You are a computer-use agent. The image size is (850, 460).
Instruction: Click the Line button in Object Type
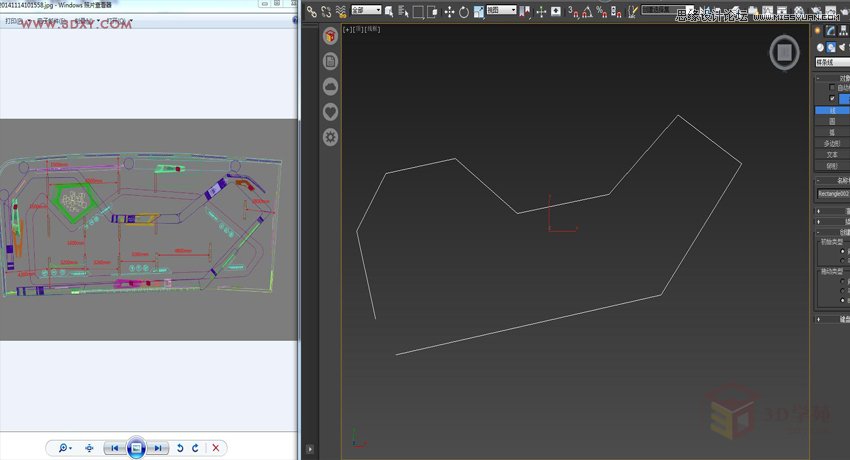pos(832,109)
